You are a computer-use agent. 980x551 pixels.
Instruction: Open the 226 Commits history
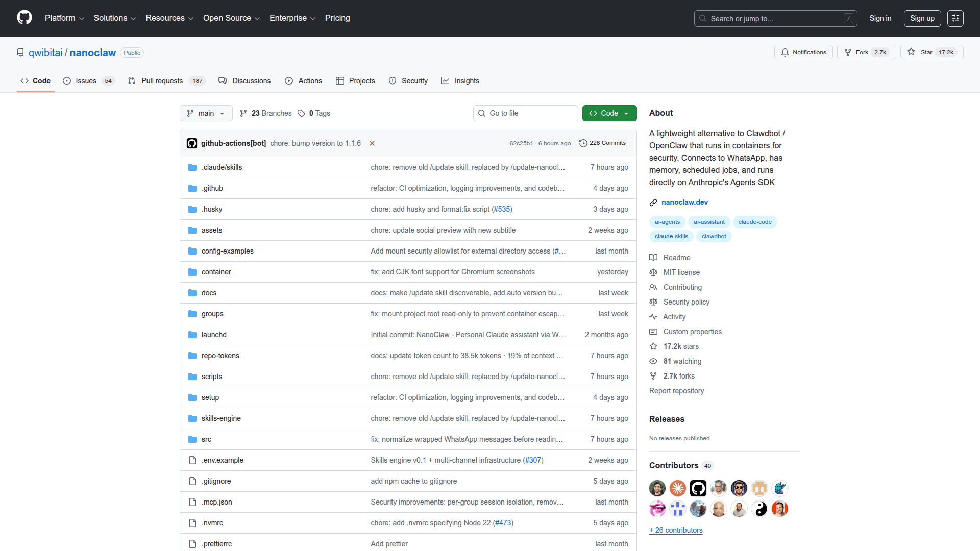click(x=602, y=143)
